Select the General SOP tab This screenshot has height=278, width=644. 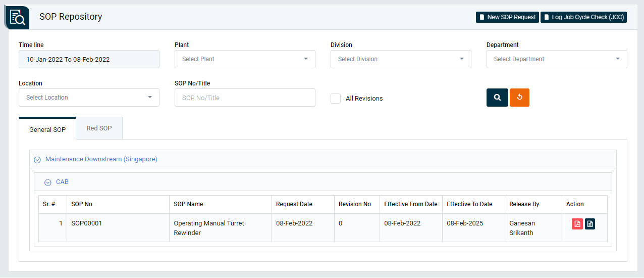[47, 129]
